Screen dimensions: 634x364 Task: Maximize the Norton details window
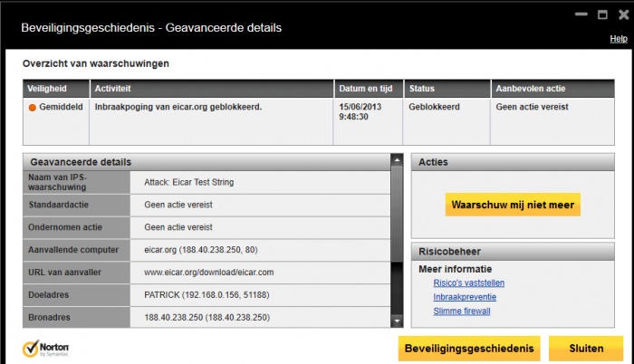click(602, 15)
